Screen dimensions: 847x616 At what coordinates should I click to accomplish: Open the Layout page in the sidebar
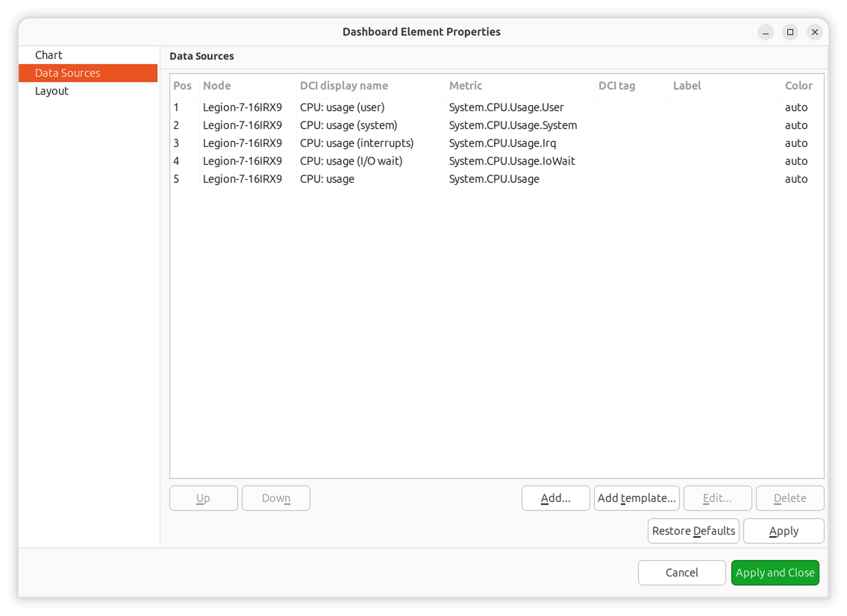(51, 90)
